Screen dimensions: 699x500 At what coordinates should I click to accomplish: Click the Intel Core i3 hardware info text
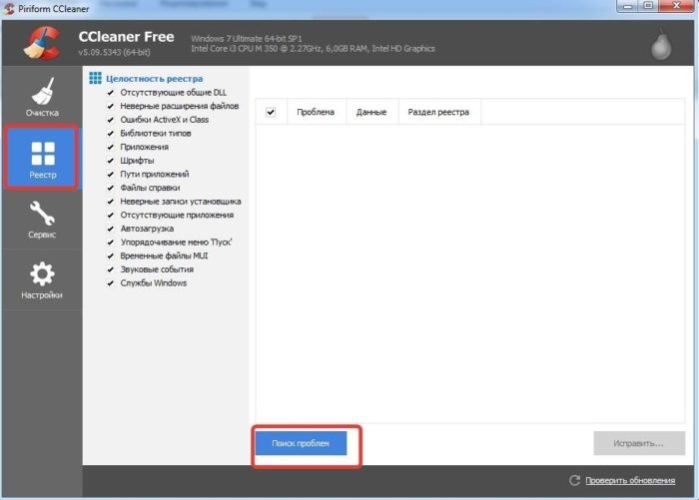(x=313, y=49)
